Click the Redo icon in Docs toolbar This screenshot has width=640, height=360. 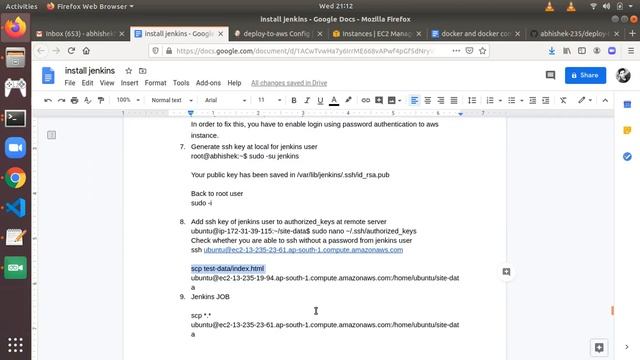pos(61,100)
